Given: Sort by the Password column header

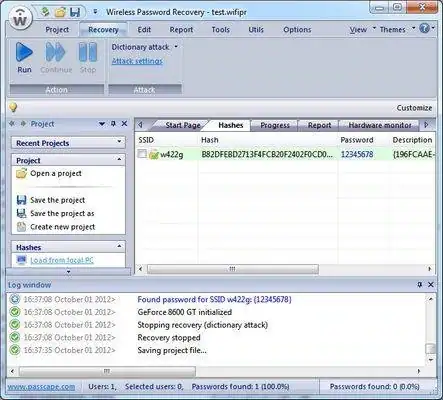Looking at the screenshot, I should pos(357,140).
